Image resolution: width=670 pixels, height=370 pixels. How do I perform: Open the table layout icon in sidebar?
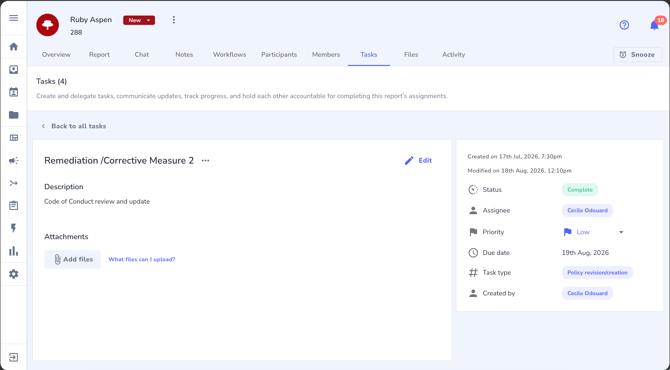pos(14,138)
